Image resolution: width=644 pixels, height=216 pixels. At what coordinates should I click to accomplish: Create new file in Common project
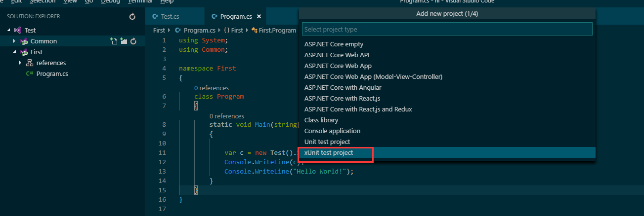(x=114, y=41)
